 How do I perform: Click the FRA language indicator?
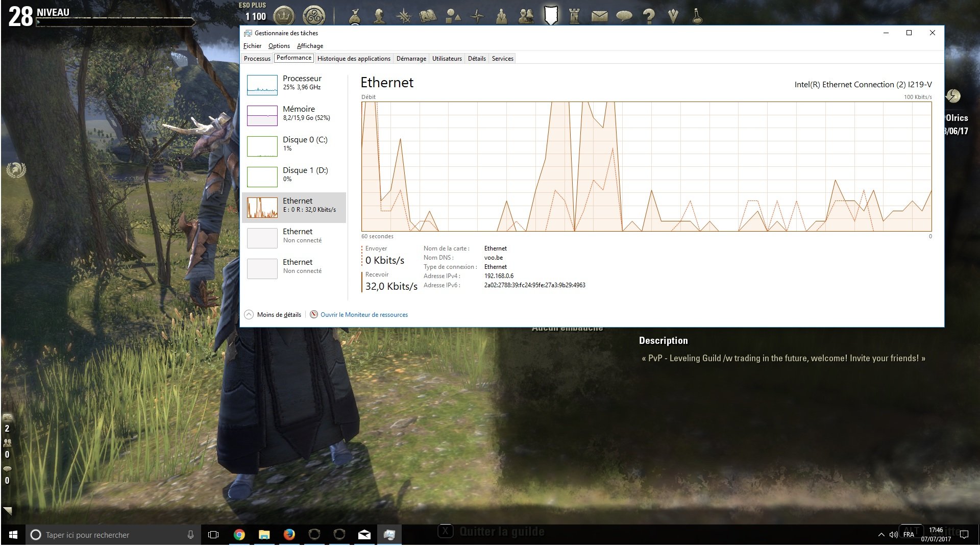pos(909,535)
